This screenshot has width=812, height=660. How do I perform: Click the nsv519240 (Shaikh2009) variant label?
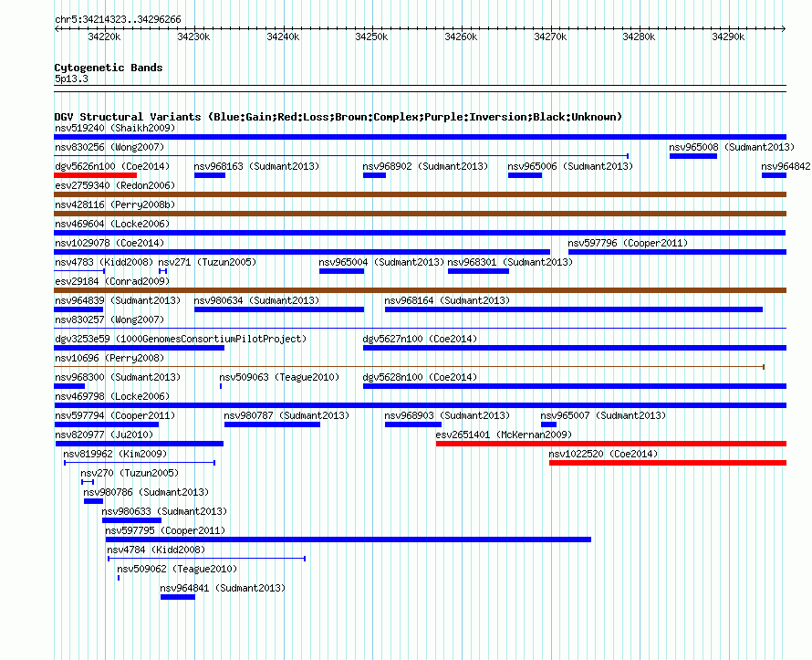(115, 128)
